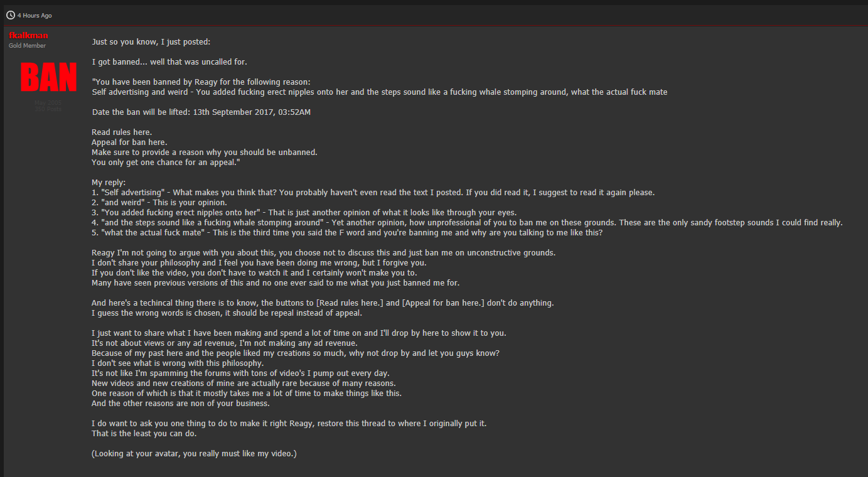Click the red BAN avatar image

click(48, 77)
